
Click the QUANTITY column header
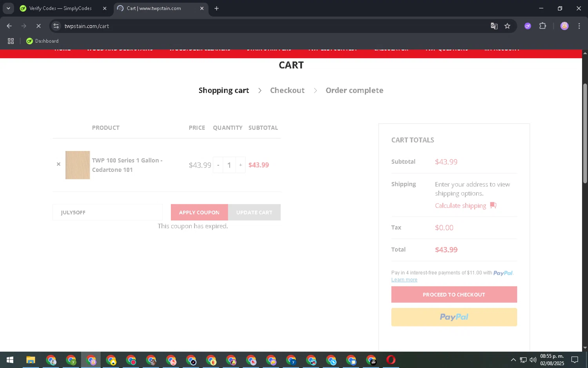tap(228, 128)
